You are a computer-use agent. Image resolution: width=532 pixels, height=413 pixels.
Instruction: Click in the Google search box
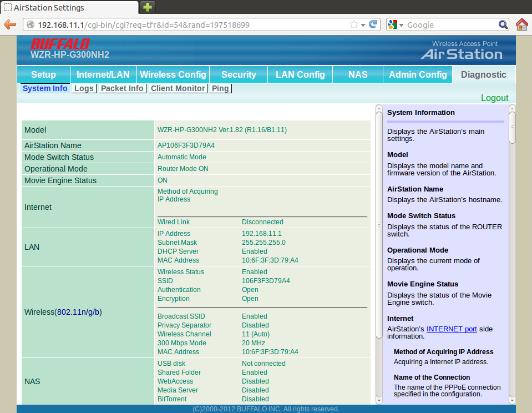(449, 25)
